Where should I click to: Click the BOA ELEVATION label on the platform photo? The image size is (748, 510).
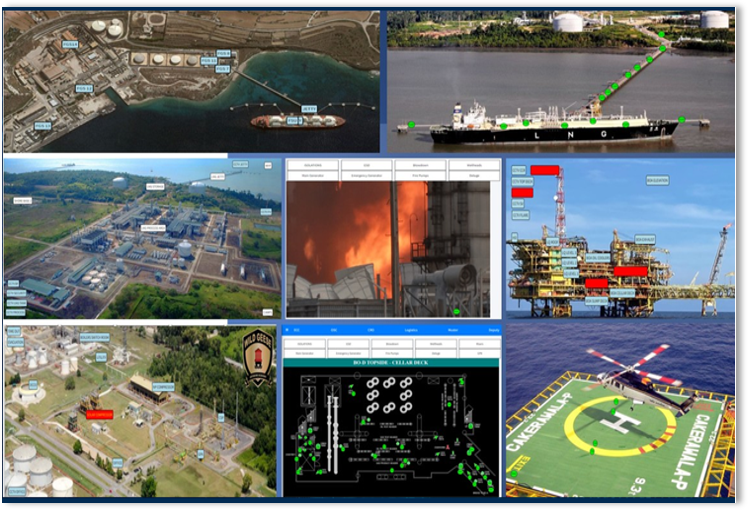[657, 180]
